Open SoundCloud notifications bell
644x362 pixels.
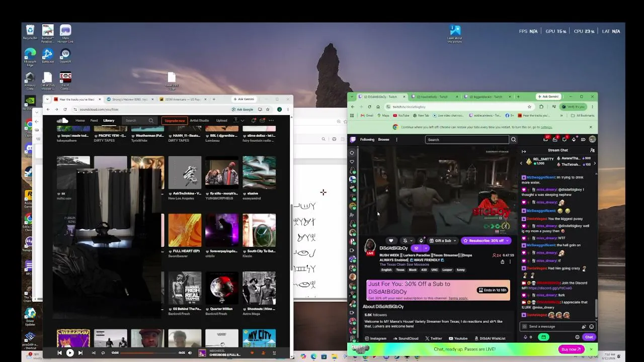tap(254, 121)
